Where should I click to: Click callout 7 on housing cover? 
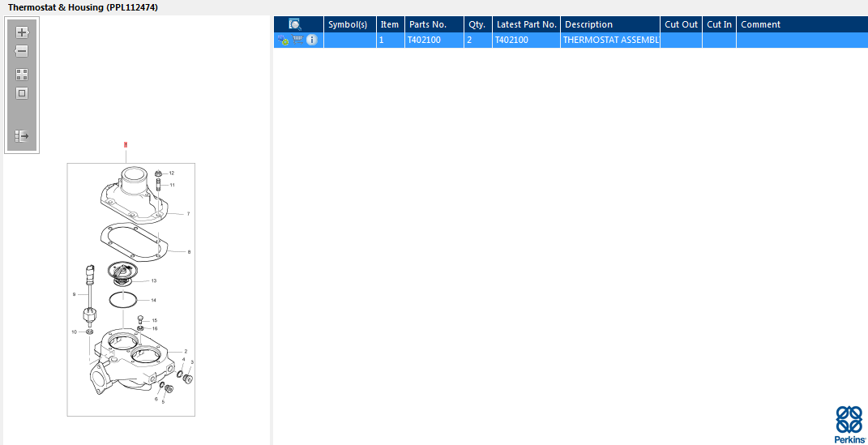click(188, 214)
